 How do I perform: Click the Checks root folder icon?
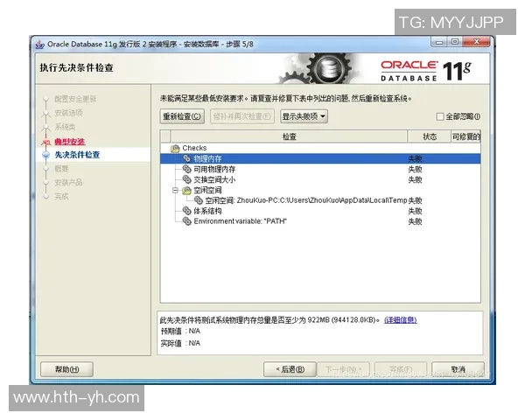point(175,148)
